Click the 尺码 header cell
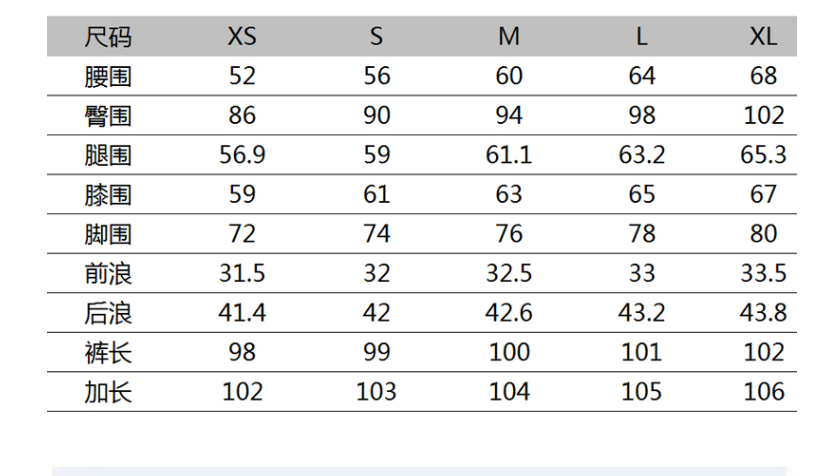Screen dimensions: 826x476 pyautogui.click(x=108, y=37)
